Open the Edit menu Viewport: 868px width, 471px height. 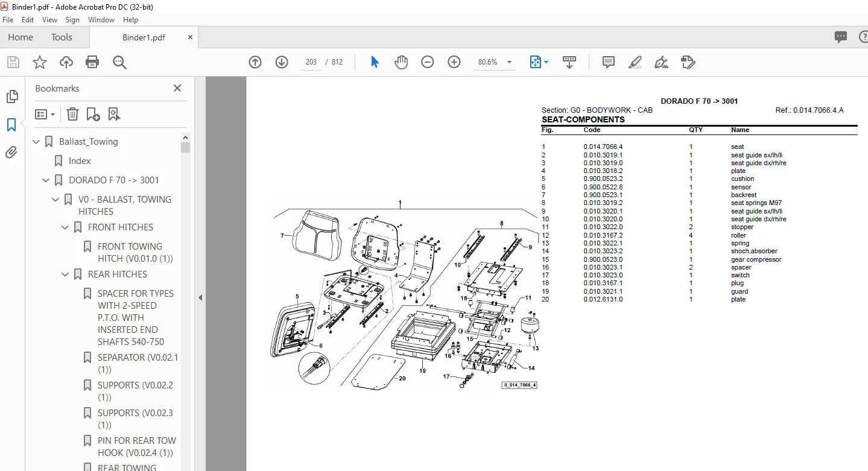(28, 20)
